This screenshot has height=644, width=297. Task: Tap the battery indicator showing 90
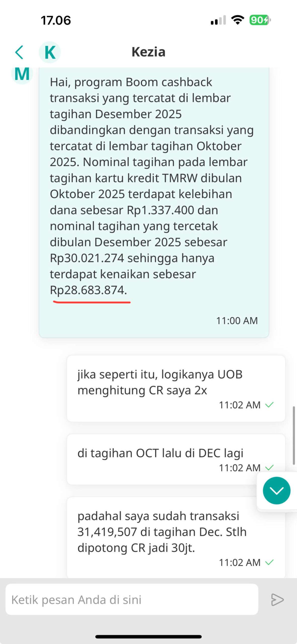click(x=260, y=20)
